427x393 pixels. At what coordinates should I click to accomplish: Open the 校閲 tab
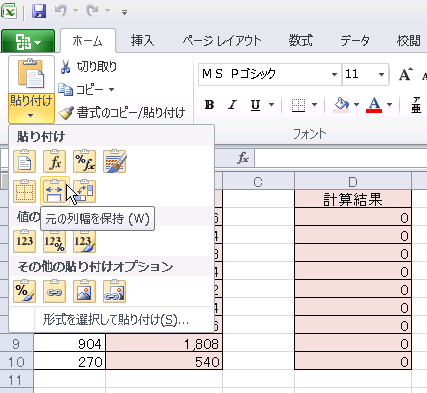coord(408,41)
